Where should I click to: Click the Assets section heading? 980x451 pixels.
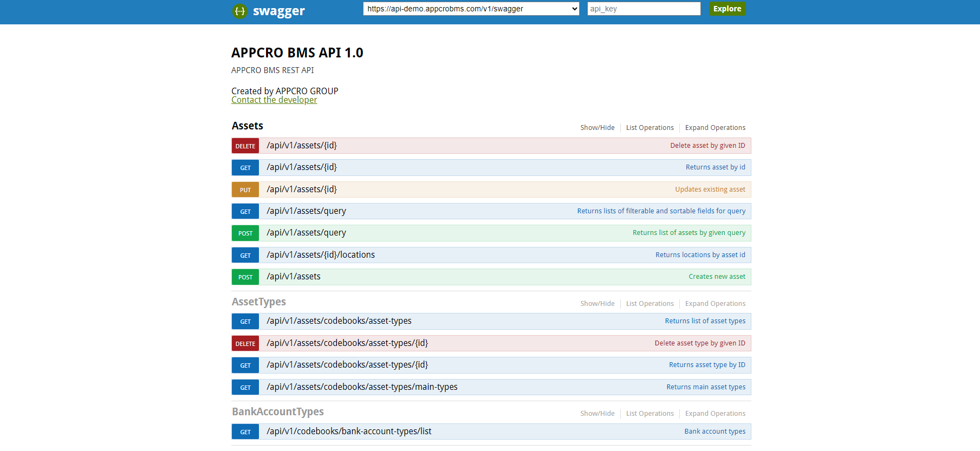pos(248,126)
